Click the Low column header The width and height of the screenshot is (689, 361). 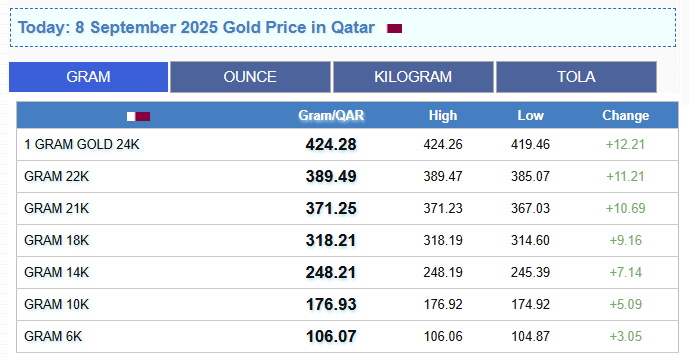[530, 116]
